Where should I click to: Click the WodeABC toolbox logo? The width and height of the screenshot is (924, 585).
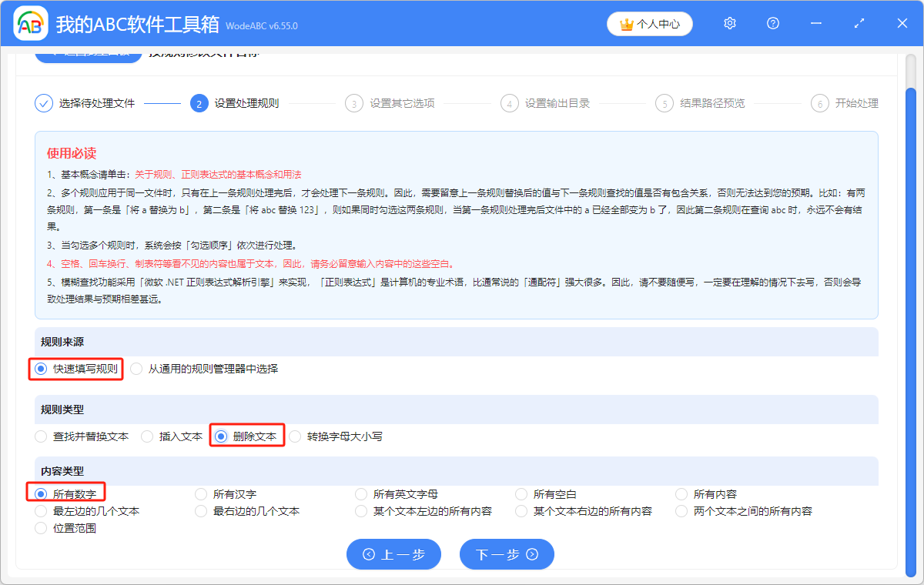point(30,23)
